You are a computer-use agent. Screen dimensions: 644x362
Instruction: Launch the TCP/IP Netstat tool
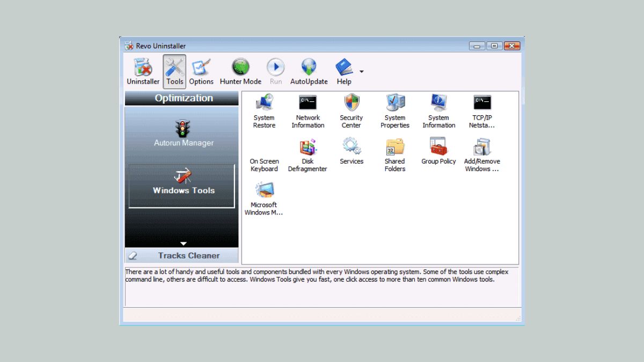(x=482, y=111)
